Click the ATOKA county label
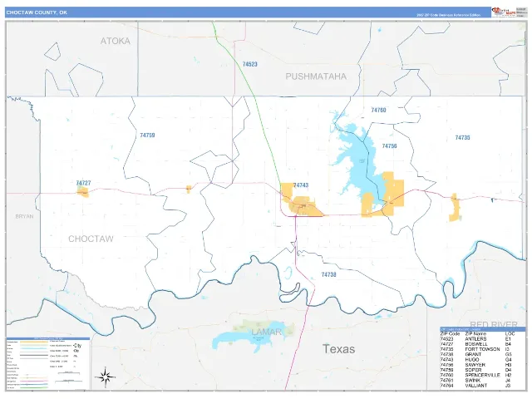 [116, 41]
